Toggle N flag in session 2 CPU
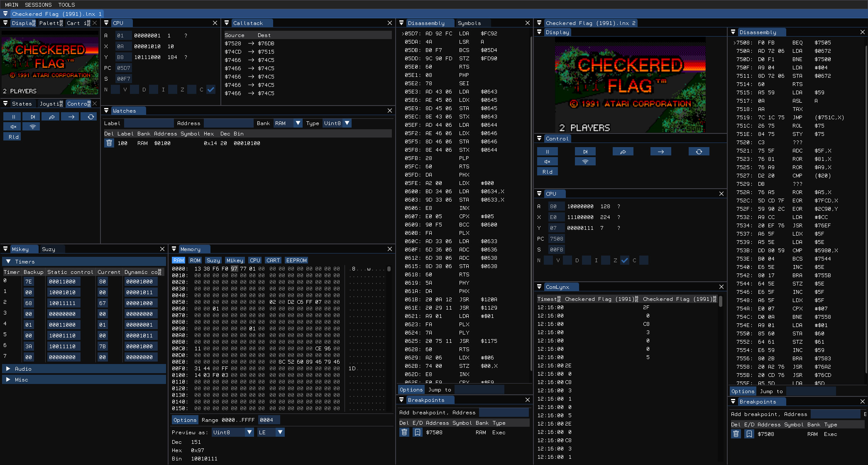The image size is (868, 465). tap(548, 260)
